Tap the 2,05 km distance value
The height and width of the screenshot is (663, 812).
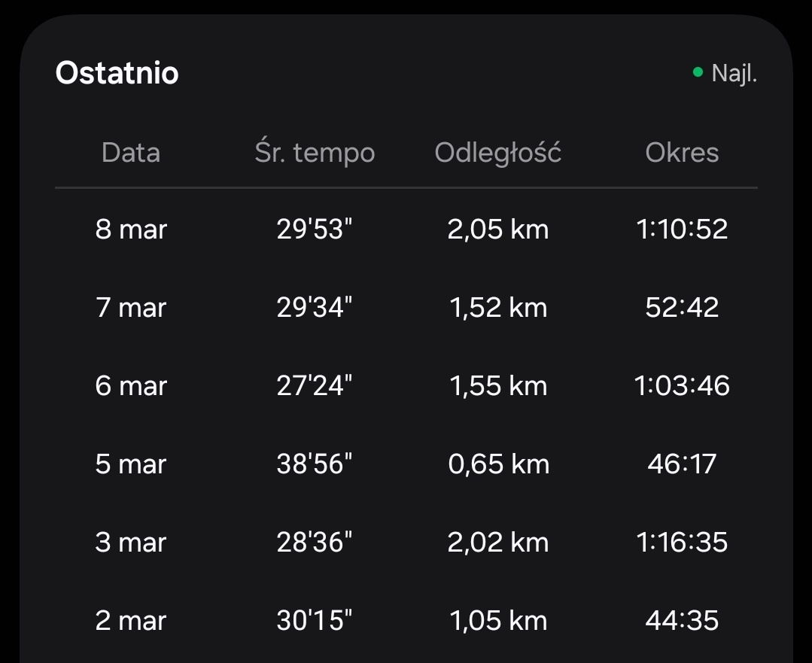498,229
